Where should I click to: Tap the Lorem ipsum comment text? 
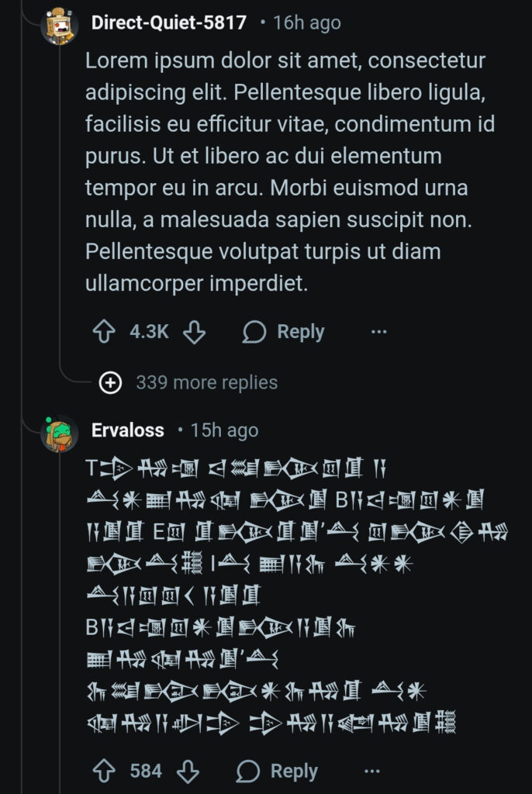287,171
